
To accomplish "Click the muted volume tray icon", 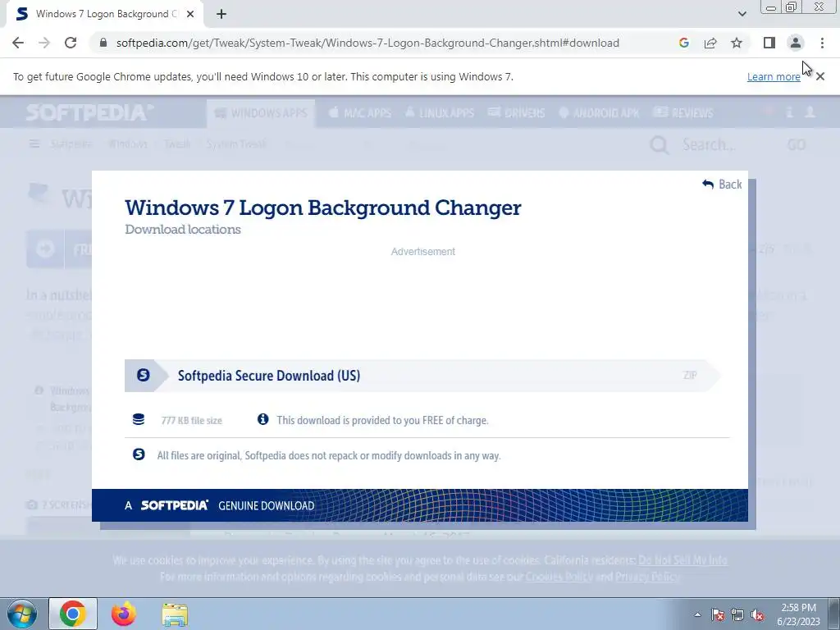I will 757,614.
